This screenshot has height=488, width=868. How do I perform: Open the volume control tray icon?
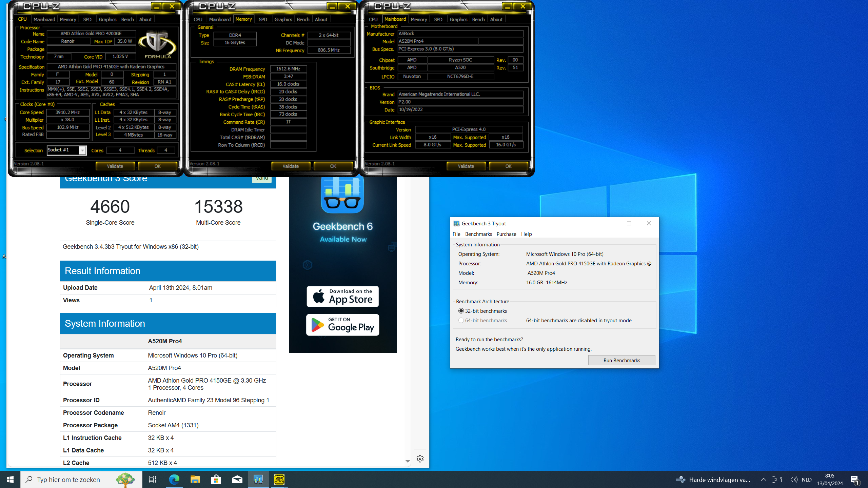tap(794, 480)
